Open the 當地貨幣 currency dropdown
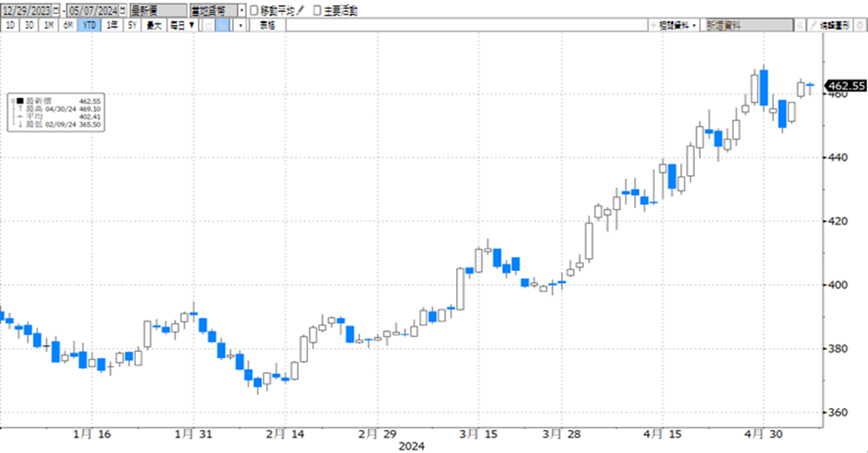The height and width of the screenshot is (453, 868). 242,10
